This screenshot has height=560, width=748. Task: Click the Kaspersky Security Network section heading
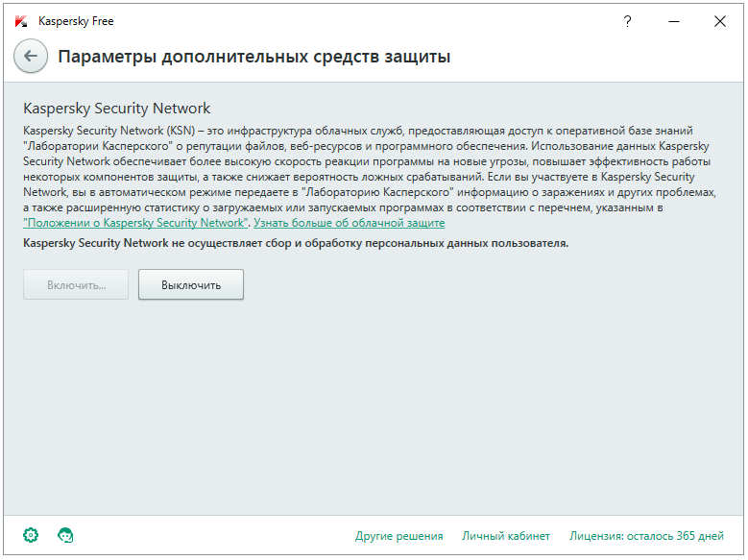[x=116, y=109]
